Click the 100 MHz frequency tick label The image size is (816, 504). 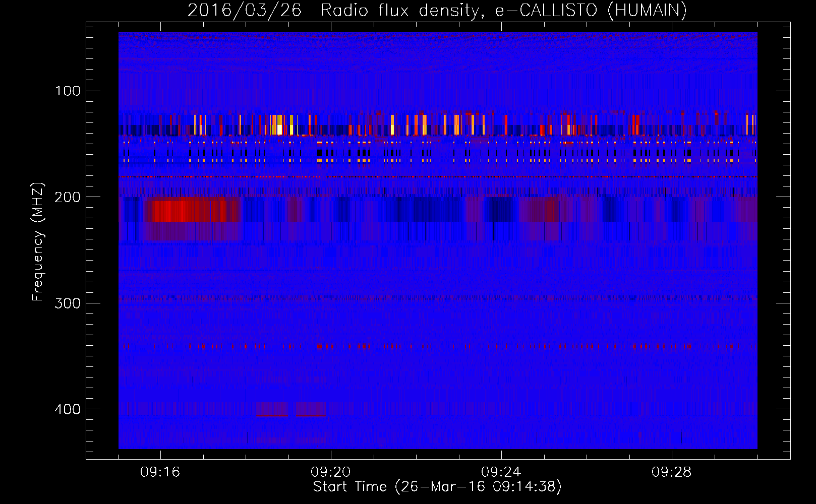[68, 91]
